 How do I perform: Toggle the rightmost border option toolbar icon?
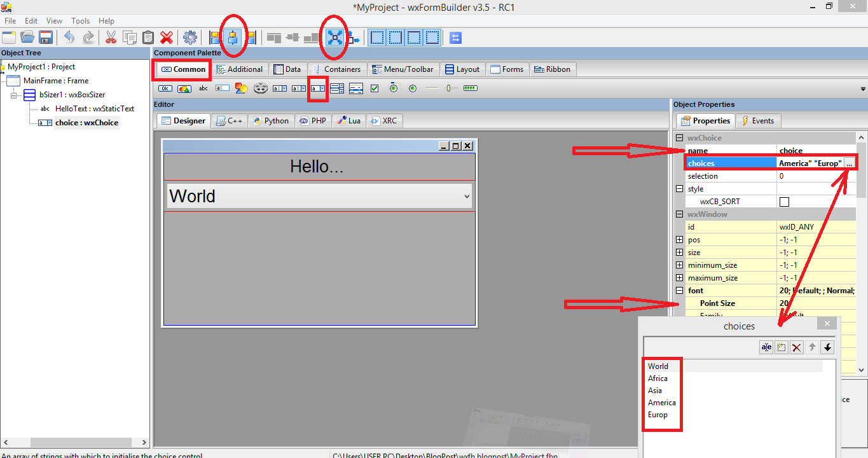432,38
